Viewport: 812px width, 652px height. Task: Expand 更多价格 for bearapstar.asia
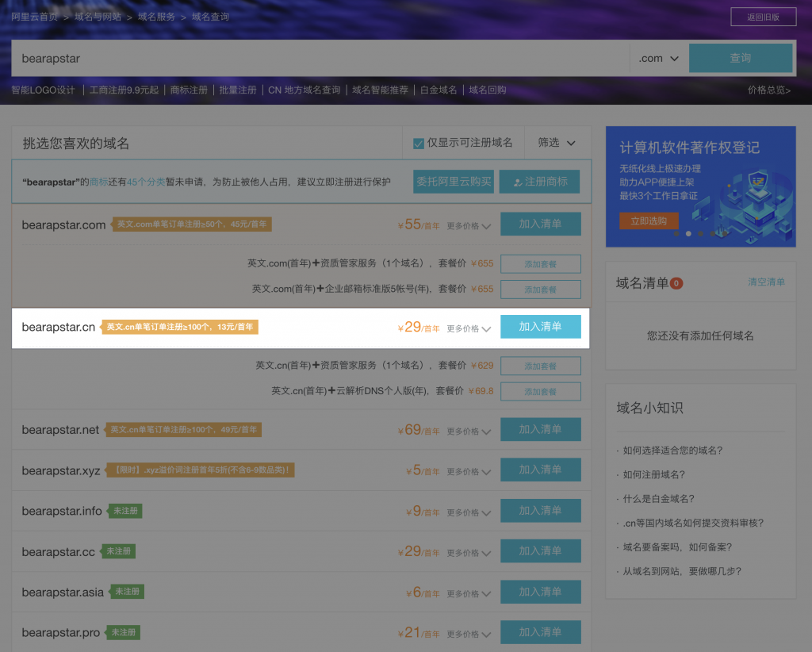469,594
